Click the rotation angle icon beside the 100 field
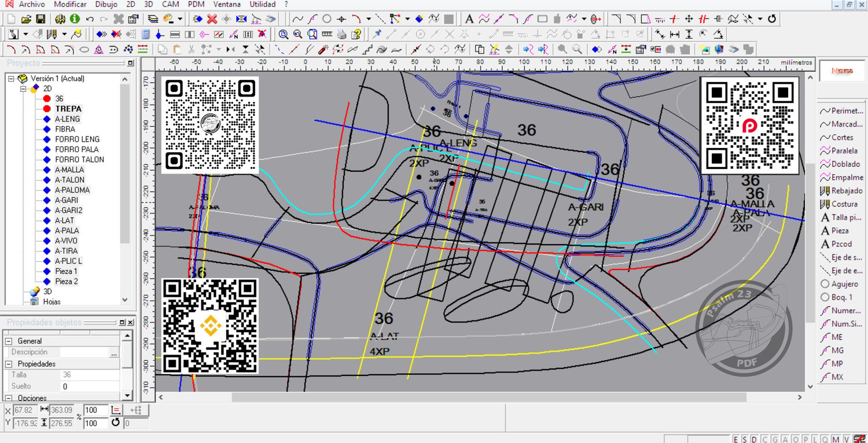The height and width of the screenshot is (443, 868). click(x=116, y=423)
